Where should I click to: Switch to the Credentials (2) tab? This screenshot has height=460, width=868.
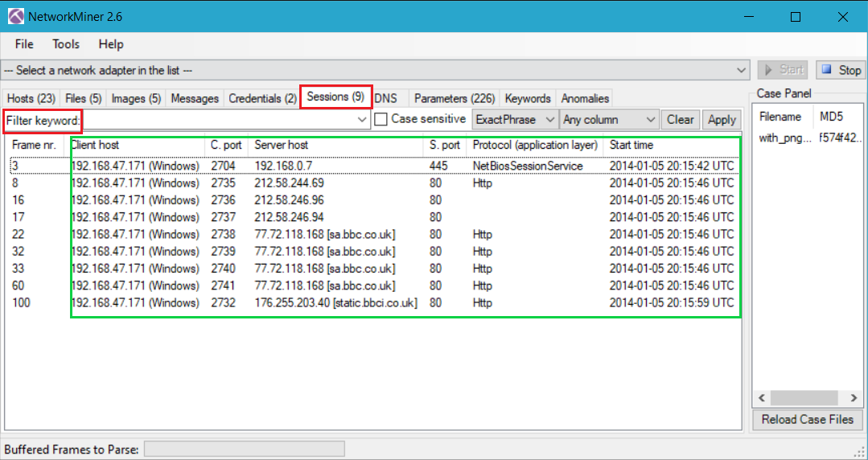(262, 98)
